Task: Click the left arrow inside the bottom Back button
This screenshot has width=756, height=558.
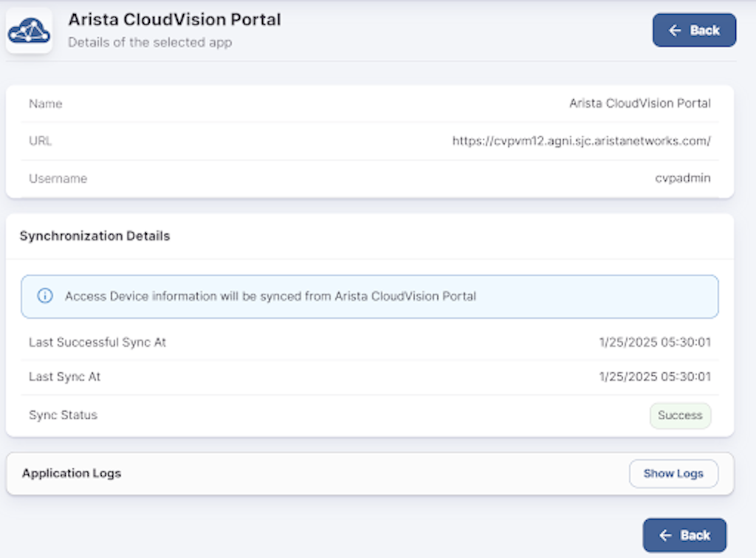Action: pos(664,535)
